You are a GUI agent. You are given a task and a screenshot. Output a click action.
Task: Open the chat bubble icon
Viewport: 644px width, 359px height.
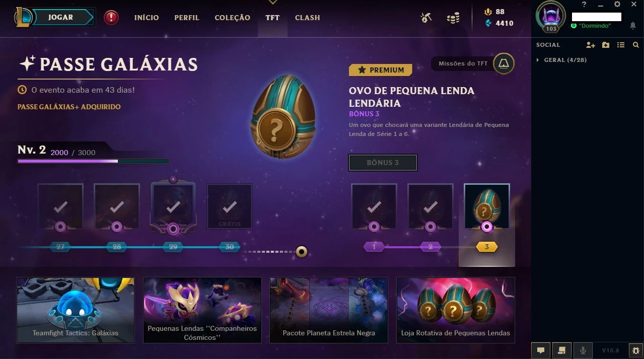541,350
